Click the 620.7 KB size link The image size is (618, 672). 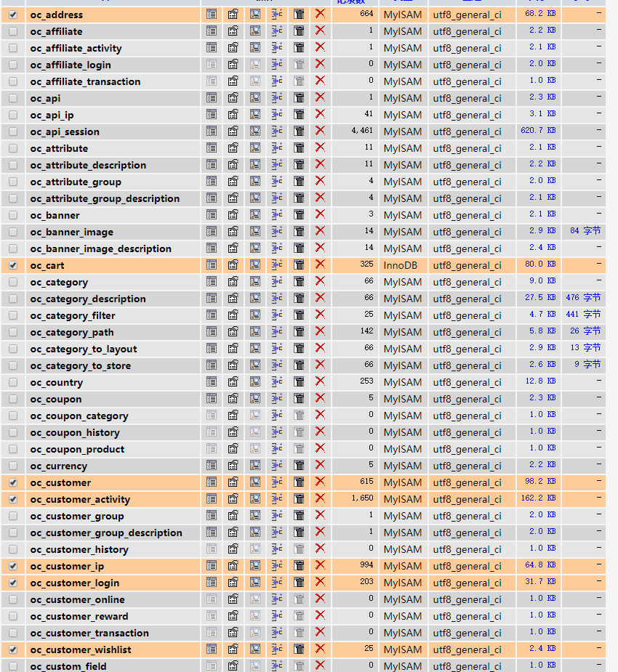point(538,130)
